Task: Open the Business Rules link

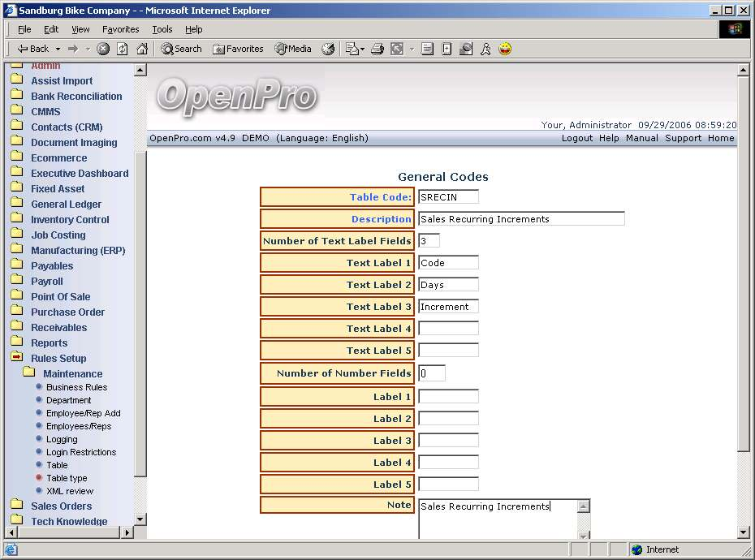Action: [76, 387]
